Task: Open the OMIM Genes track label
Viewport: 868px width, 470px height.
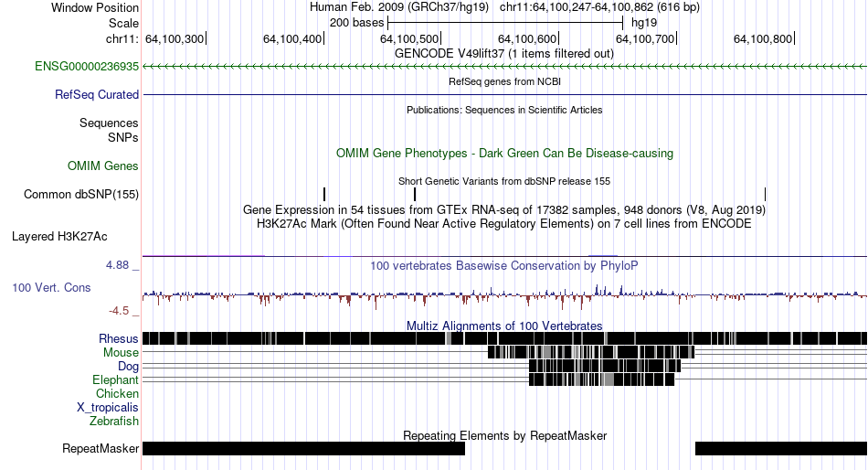Action: click(x=102, y=166)
